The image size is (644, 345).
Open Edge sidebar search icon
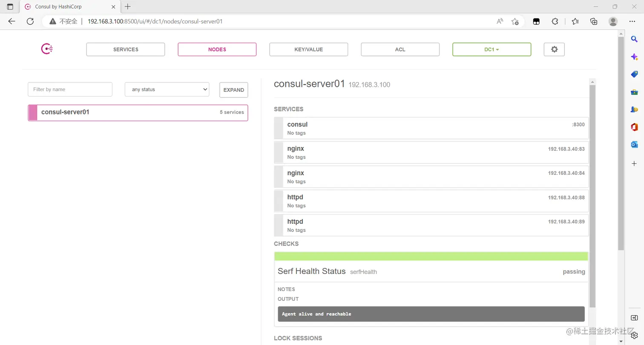(634, 39)
